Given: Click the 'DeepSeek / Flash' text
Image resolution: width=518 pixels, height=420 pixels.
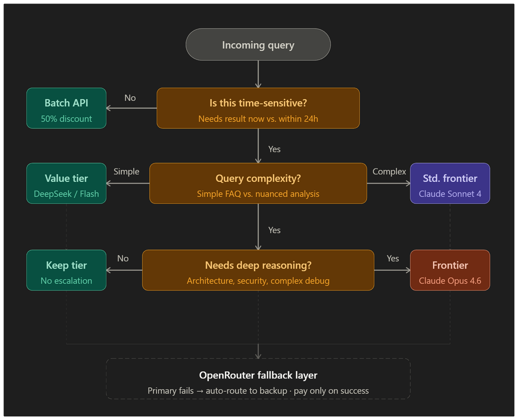Looking at the screenshot, I should click(66, 194).
